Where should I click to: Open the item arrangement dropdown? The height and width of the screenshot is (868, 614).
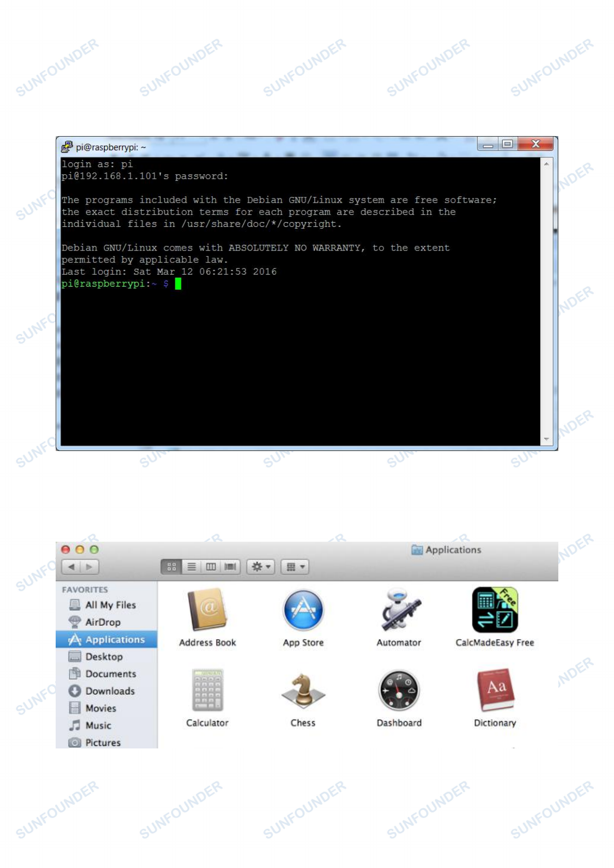(x=295, y=567)
